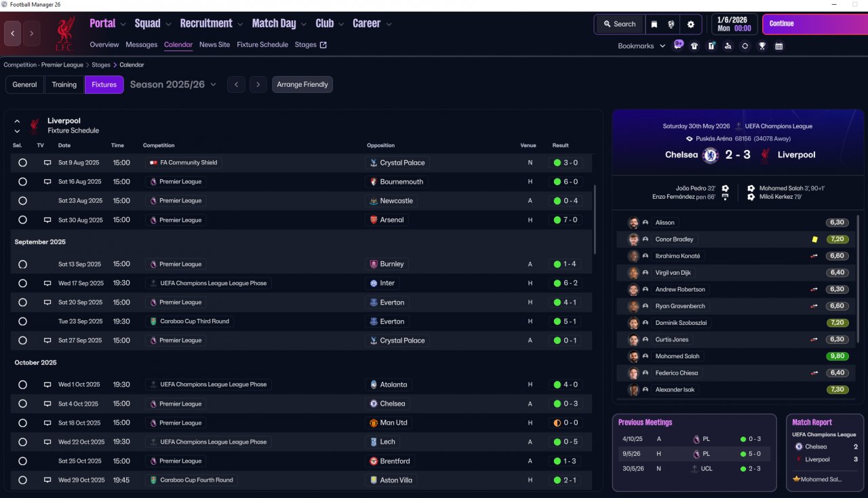Open the messages shortcut with 9+ badge
Viewport: 868px width, 498px height.
[678, 45]
